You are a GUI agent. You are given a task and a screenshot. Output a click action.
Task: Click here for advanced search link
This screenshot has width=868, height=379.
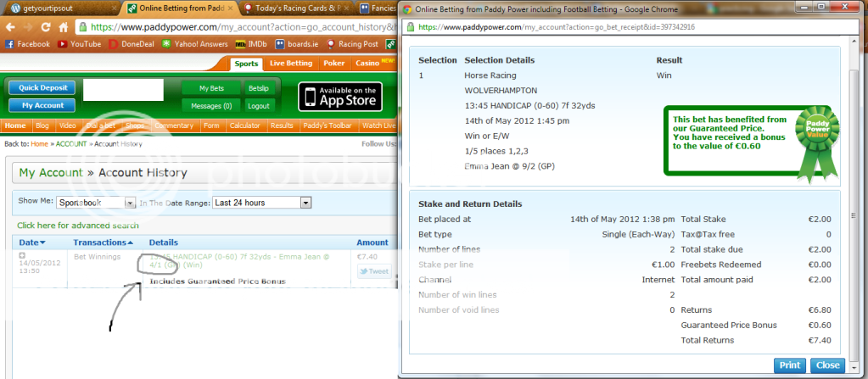[78, 226]
